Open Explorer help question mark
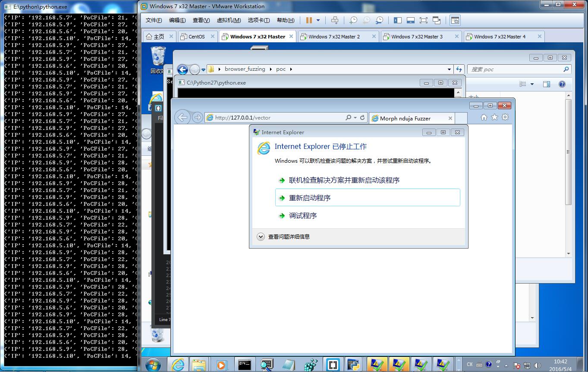588x372 pixels. (x=562, y=84)
